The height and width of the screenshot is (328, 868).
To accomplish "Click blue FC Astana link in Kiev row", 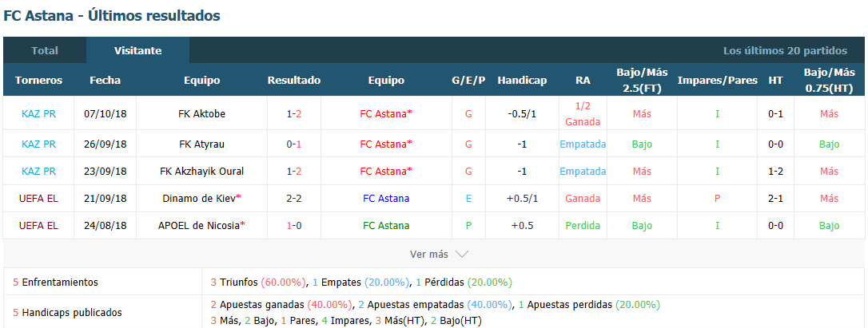I will [x=386, y=199].
